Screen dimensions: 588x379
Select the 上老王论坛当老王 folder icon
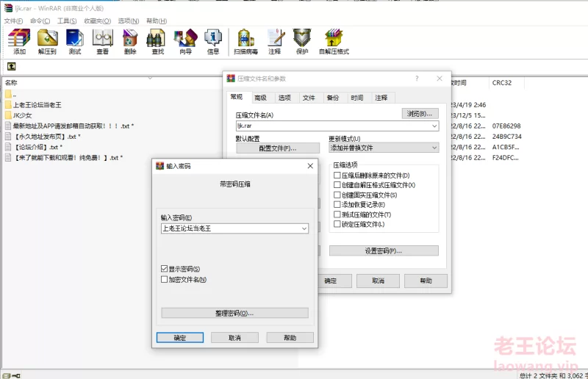(8, 104)
